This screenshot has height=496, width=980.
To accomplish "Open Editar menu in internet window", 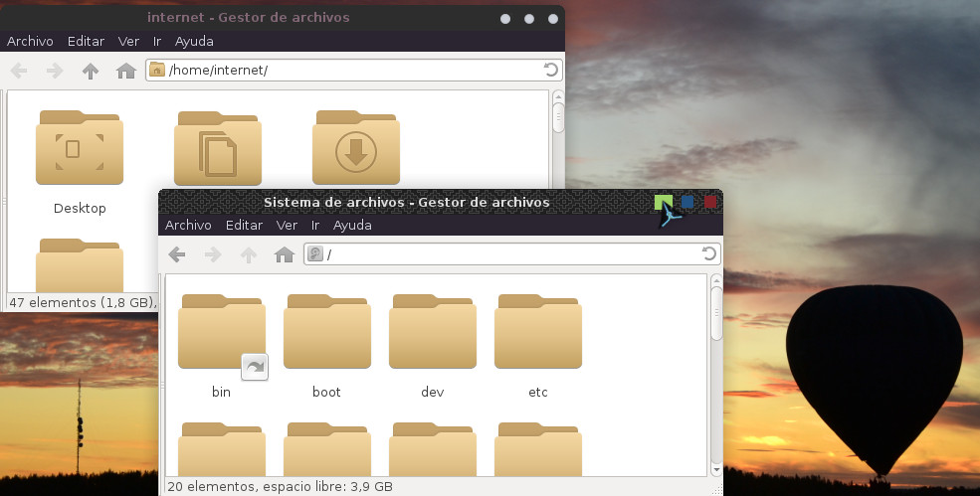I will pos(86,41).
